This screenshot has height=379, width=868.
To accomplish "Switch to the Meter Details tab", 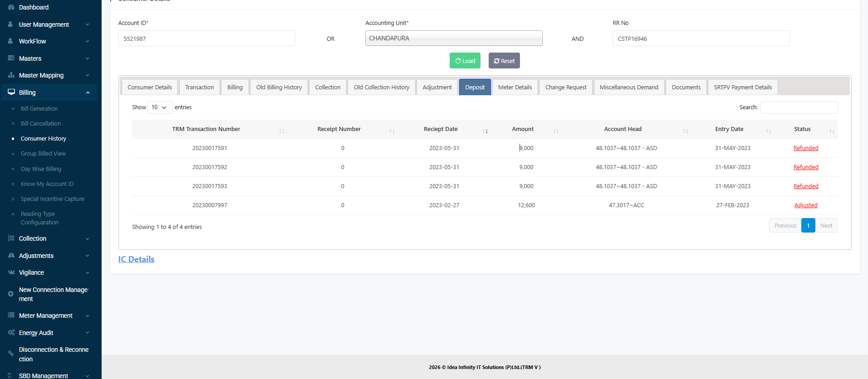I will coord(515,87).
